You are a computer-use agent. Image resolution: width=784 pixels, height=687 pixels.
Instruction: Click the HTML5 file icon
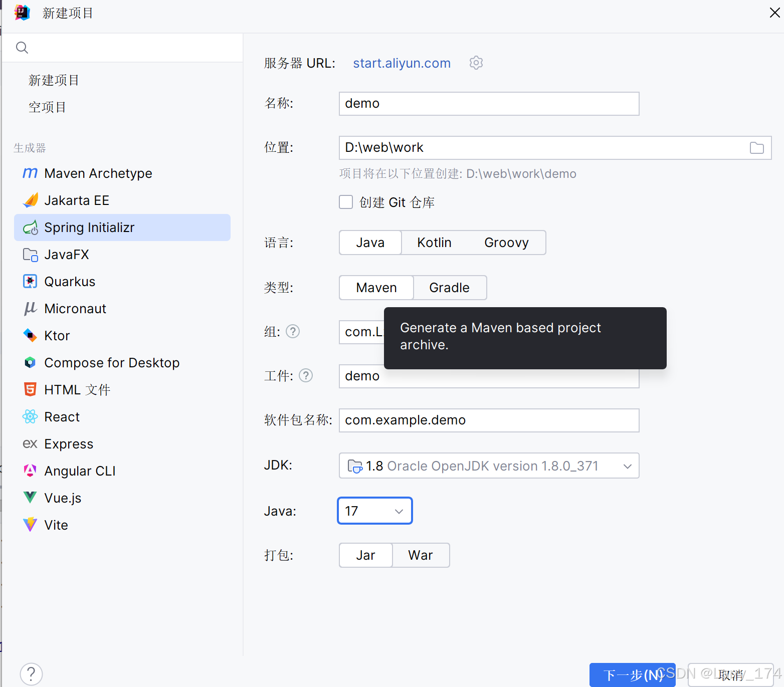(30, 390)
